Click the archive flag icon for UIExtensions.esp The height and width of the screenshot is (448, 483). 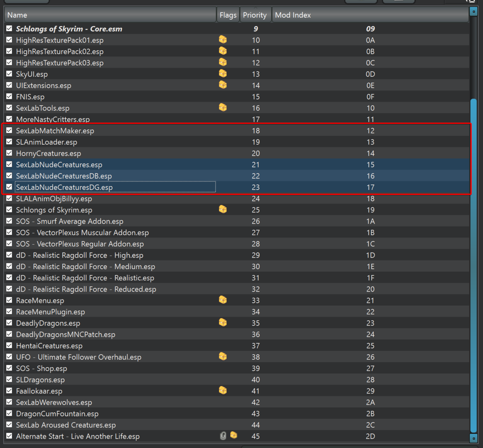223,85
